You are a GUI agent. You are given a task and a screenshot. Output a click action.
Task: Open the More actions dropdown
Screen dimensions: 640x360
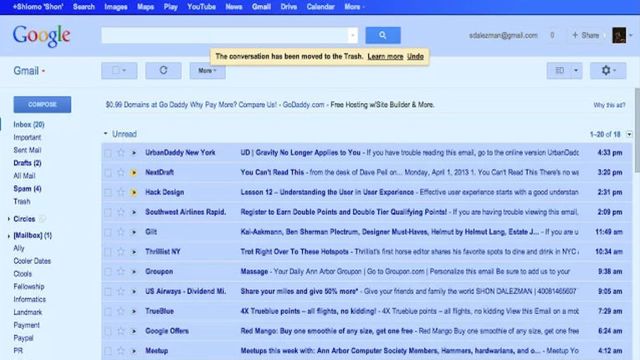pos(207,71)
